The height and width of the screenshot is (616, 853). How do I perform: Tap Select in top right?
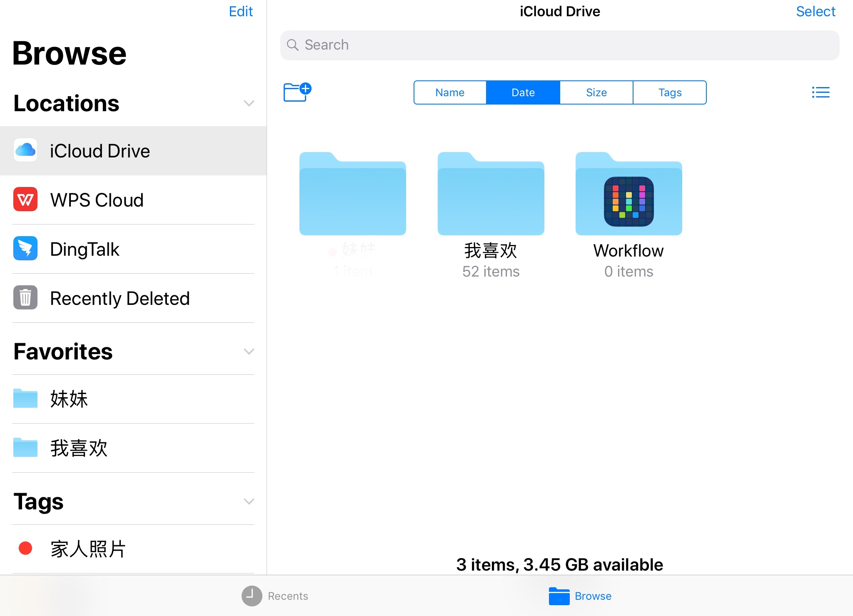815,12
